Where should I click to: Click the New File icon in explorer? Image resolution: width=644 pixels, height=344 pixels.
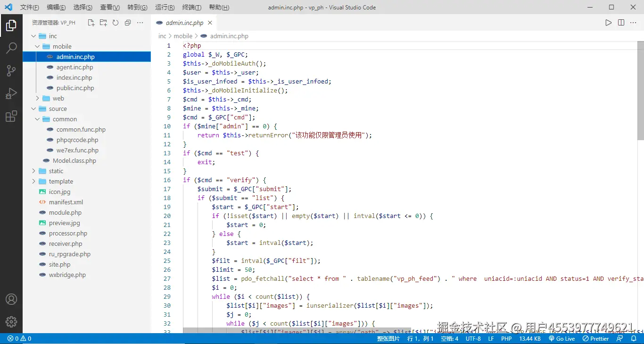91,23
